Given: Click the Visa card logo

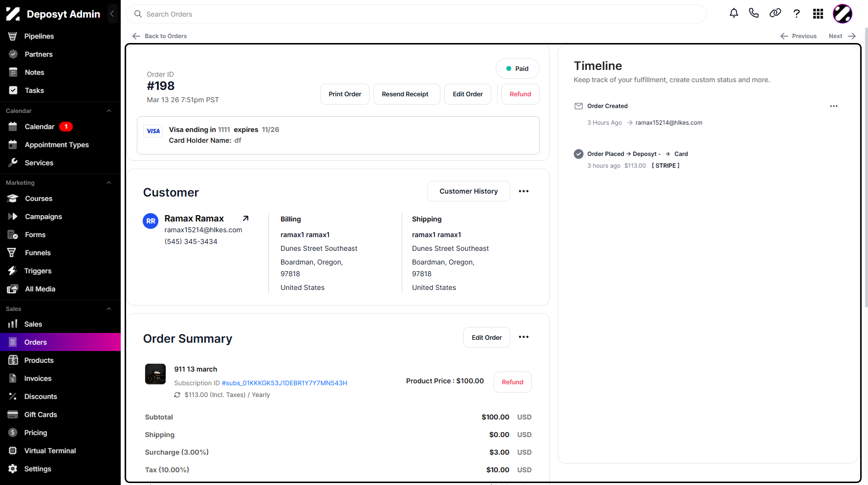Looking at the screenshot, I should click(x=153, y=131).
